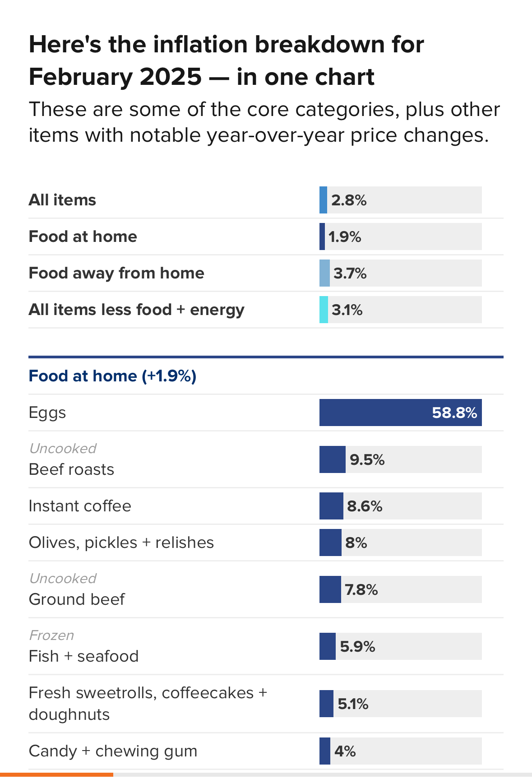Select the chart title about February 2025 inflation

226,60
